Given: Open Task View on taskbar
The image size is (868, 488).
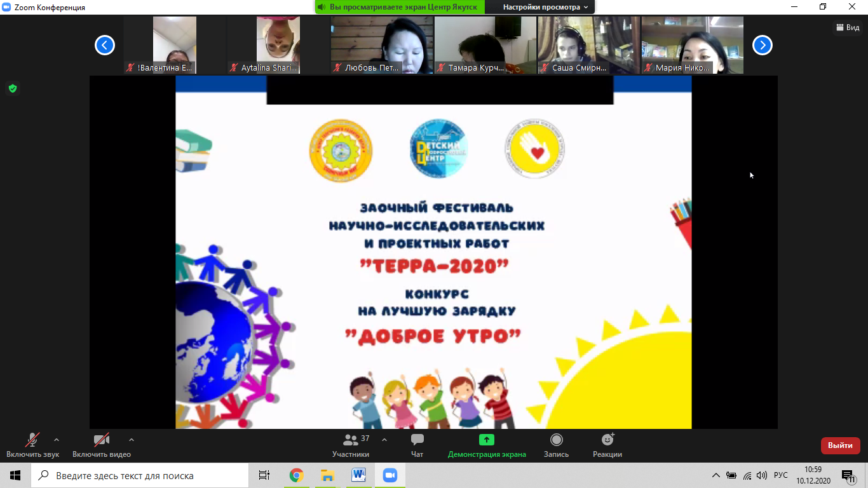Looking at the screenshot, I should (264, 475).
